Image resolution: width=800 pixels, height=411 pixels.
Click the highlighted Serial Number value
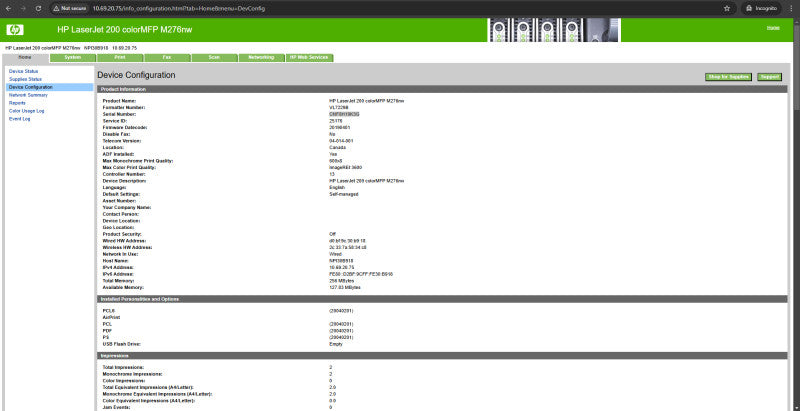pyautogui.click(x=344, y=114)
